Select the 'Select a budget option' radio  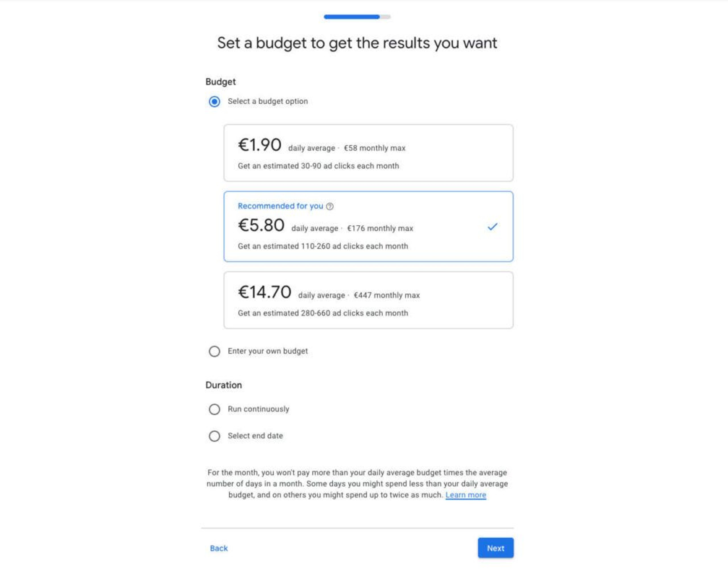(x=214, y=101)
